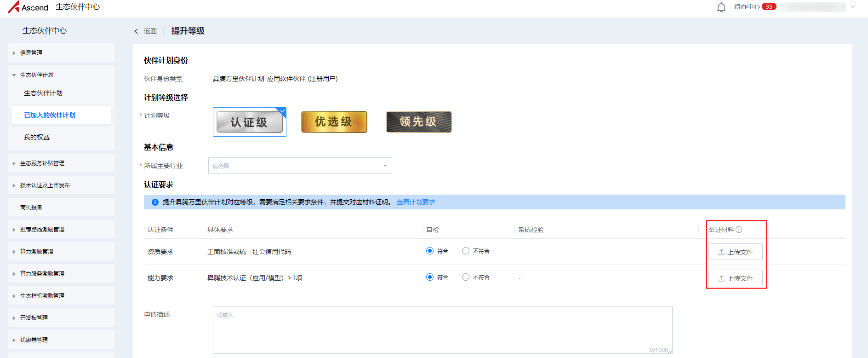This screenshot has height=358, width=868.
Task: Select the 优选级 gold badge
Action: click(334, 122)
